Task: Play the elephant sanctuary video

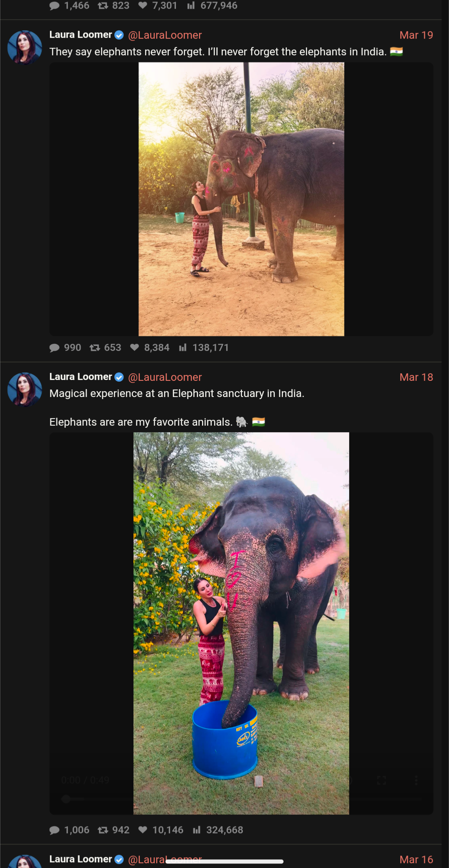Action: click(241, 623)
